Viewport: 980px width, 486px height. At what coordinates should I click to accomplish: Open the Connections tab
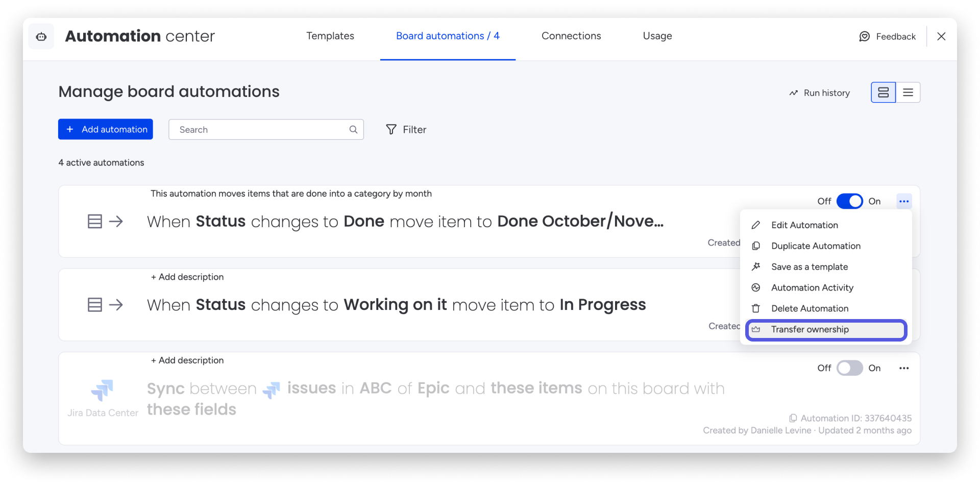571,36
